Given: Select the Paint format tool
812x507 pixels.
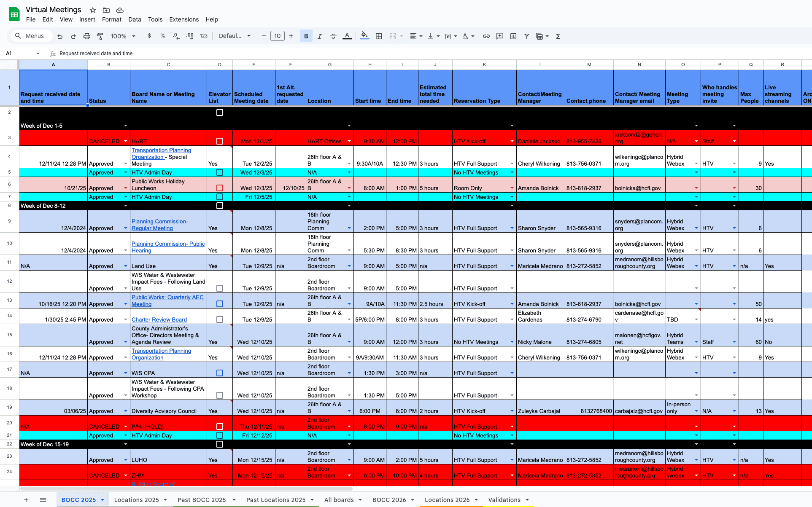Looking at the screenshot, I should click(x=100, y=36).
